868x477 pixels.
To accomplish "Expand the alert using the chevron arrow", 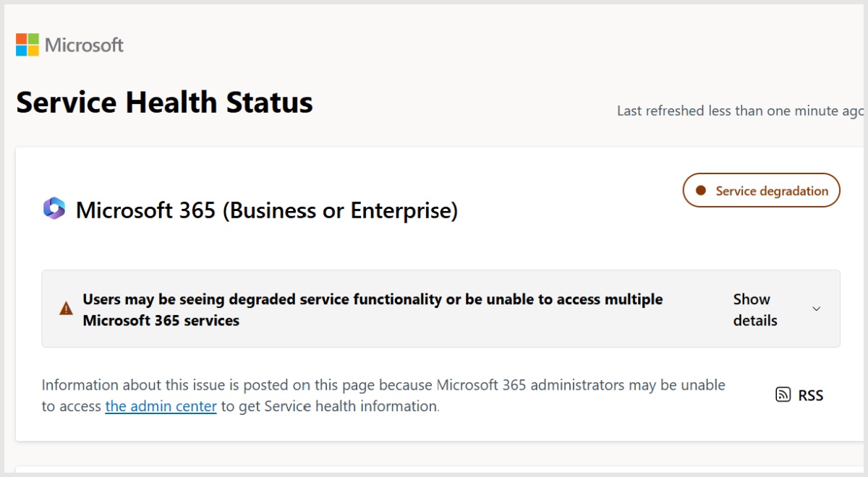I will coord(817,309).
